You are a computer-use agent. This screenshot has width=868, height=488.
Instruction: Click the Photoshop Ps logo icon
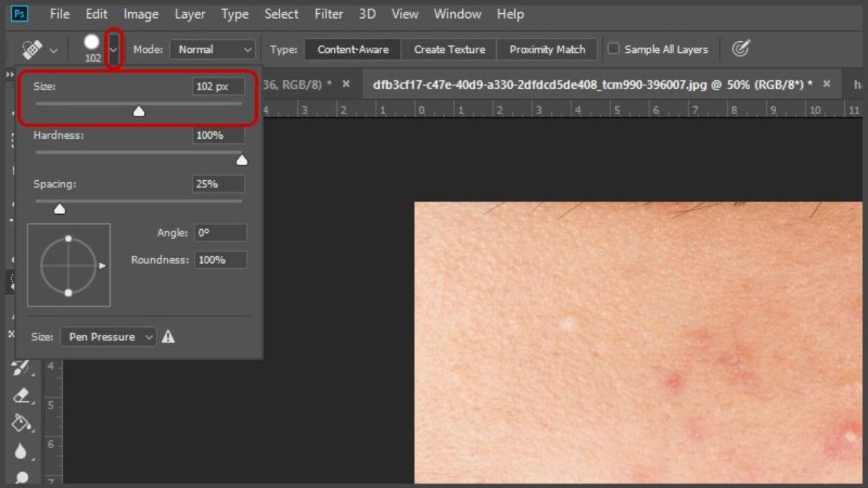tap(20, 13)
